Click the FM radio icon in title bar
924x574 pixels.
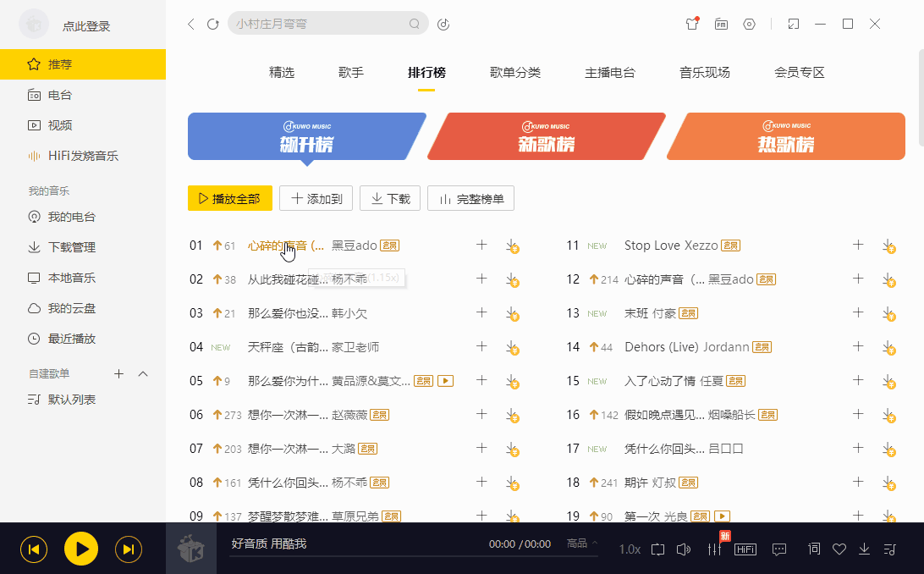[721, 24]
